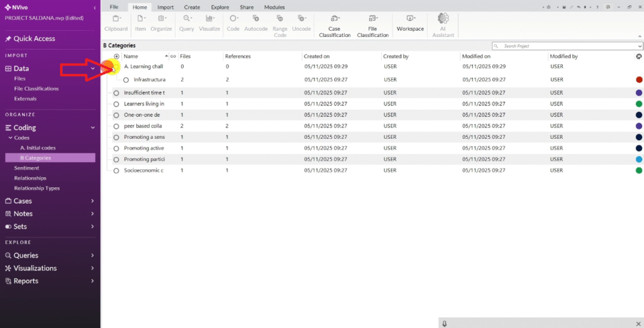644x328 pixels.
Task: Select radio circle for Infrastructura code
Action: point(126,80)
